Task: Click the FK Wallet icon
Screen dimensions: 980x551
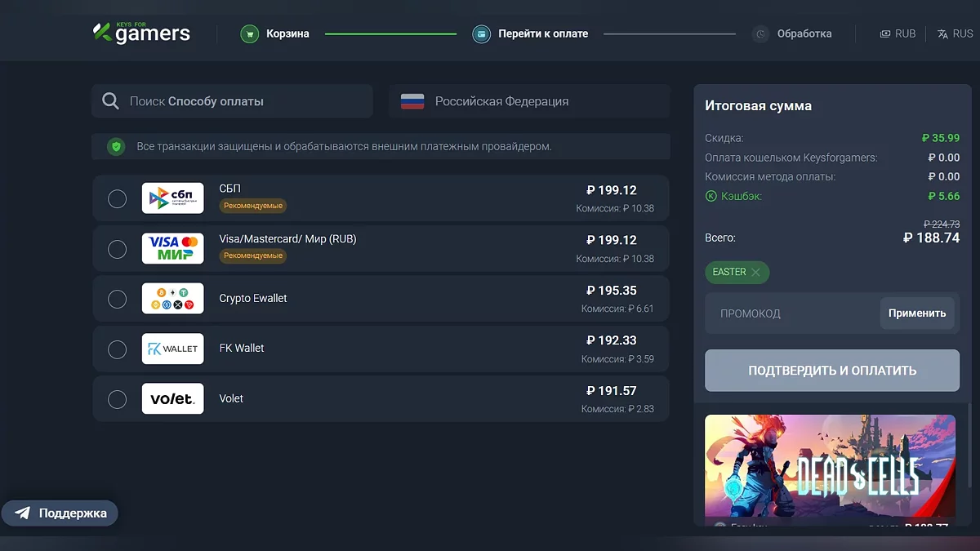Action: (172, 349)
